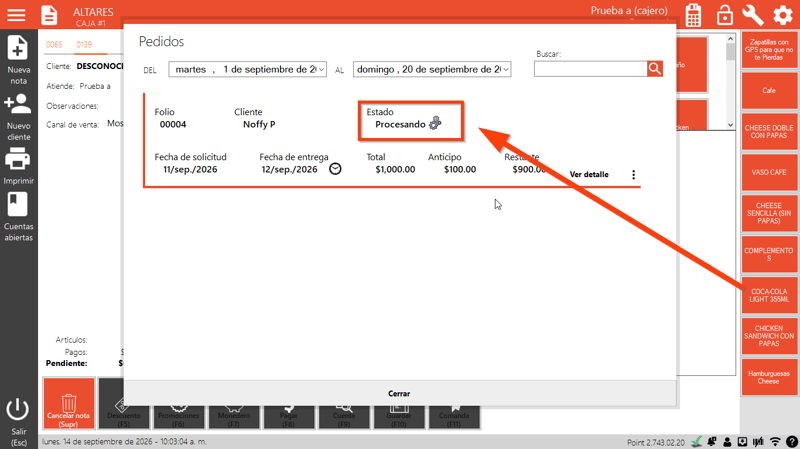Switch to the 0139 note tab
The image size is (800, 449).
(x=84, y=44)
